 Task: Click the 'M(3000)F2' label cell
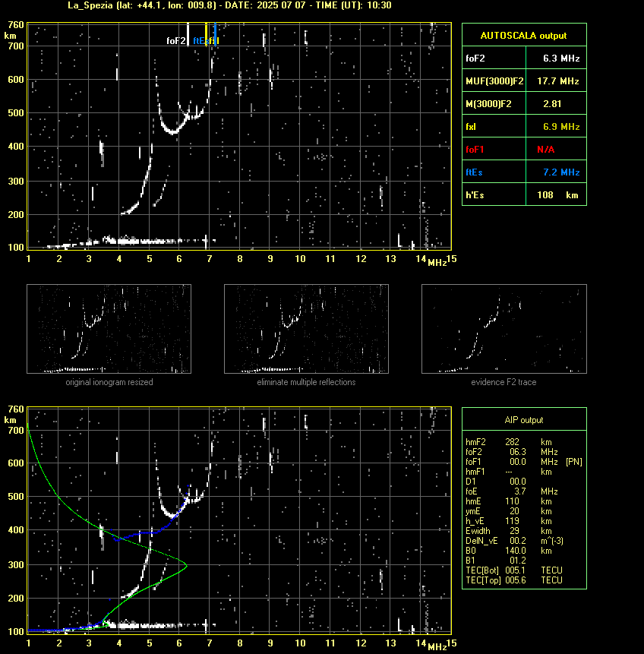[494, 104]
